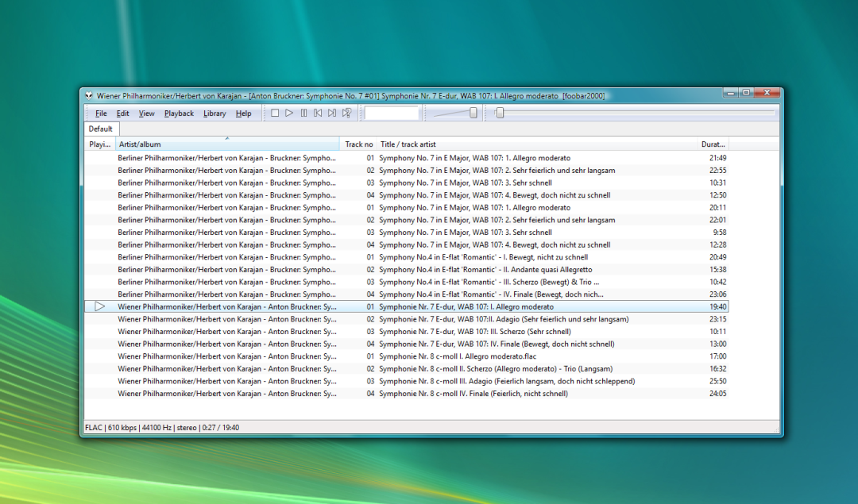Select Allegro moderato track lasting 20:11
The width and height of the screenshot is (858, 504).
click(407, 208)
